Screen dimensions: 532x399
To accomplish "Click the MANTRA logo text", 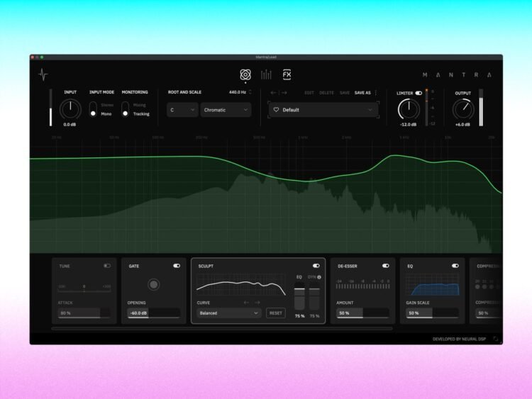I will (x=457, y=75).
